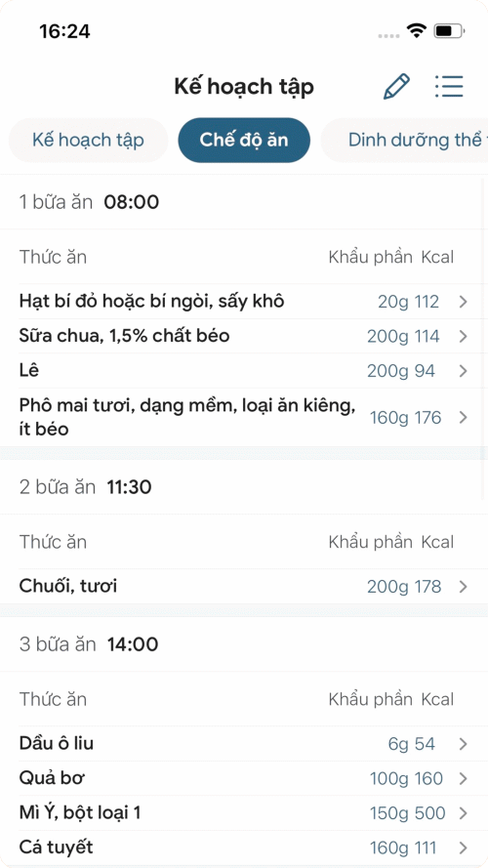Expand Mì Ý, bột loại 1 chevron
This screenshot has width=488, height=868.
[463, 813]
